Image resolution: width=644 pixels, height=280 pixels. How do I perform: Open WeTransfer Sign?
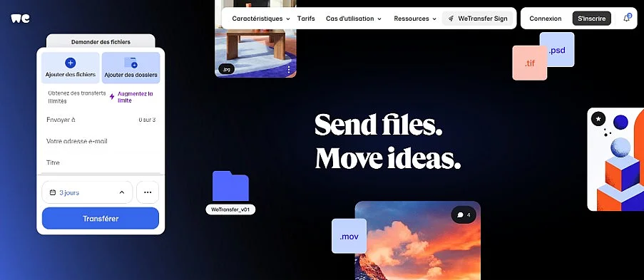[478, 19]
